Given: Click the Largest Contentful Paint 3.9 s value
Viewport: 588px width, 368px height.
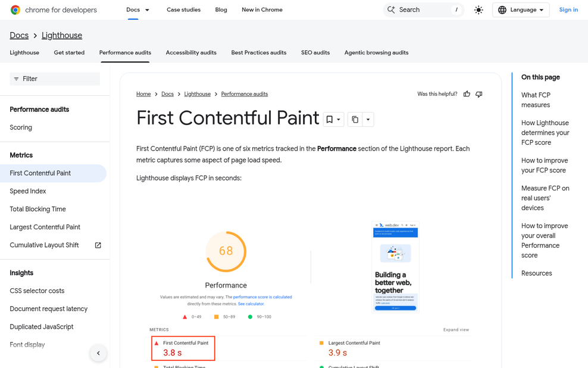Looking at the screenshot, I should pyautogui.click(x=337, y=353).
